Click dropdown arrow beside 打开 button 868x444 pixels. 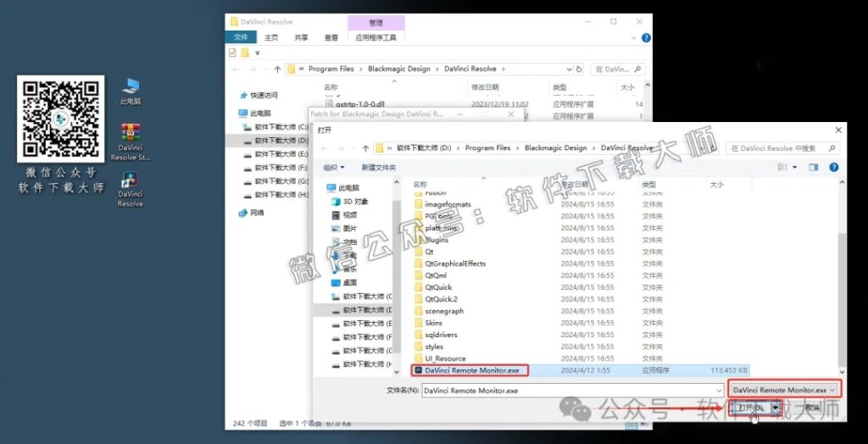776,408
